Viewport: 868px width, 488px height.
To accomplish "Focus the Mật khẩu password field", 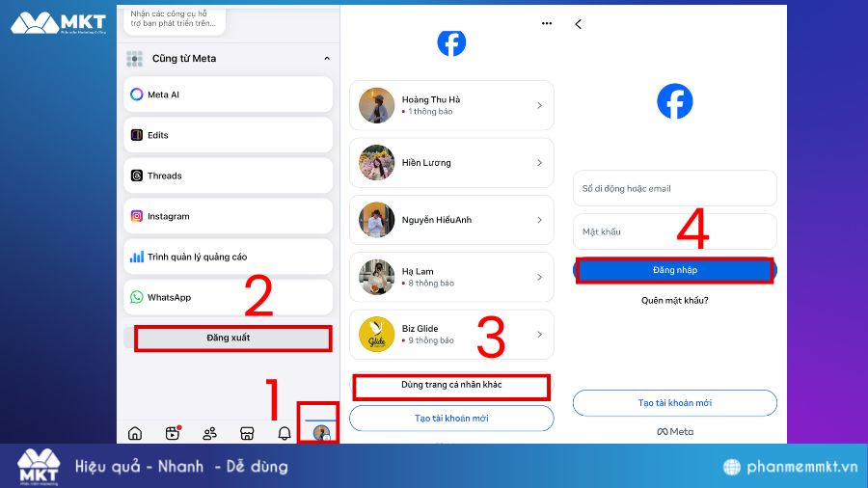I will click(675, 231).
